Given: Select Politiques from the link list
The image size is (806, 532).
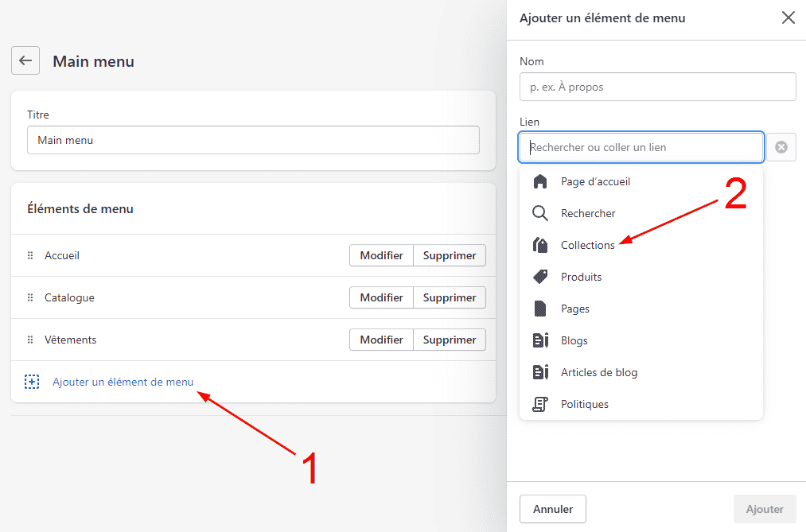Looking at the screenshot, I should [x=584, y=404].
